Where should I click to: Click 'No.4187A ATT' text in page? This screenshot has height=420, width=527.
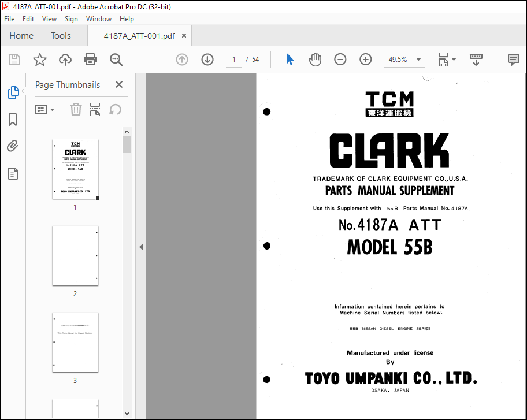pos(390,225)
